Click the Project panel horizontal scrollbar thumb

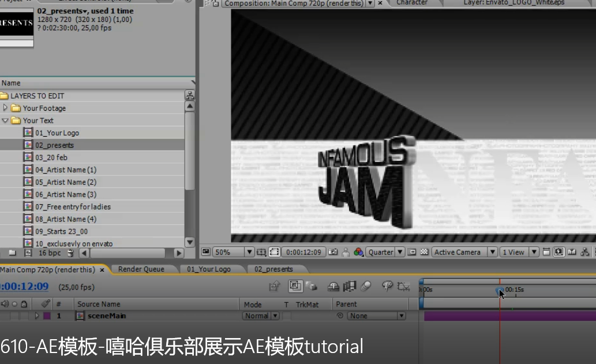pyautogui.click(x=128, y=253)
